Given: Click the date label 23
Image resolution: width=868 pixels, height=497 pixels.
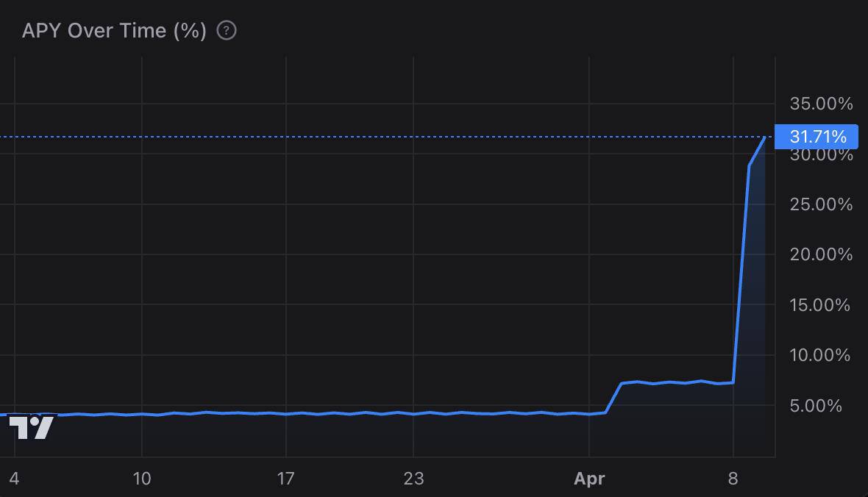Looking at the screenshot, I should pyautogui.click(x=413, y=478).
